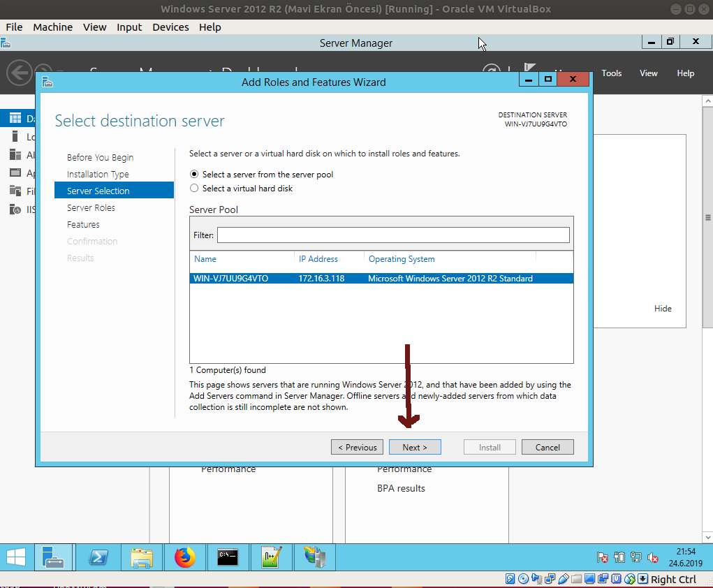Open the Windows Start button
Viewport: 713px width, 588px height.
click(x=16, y=557)
